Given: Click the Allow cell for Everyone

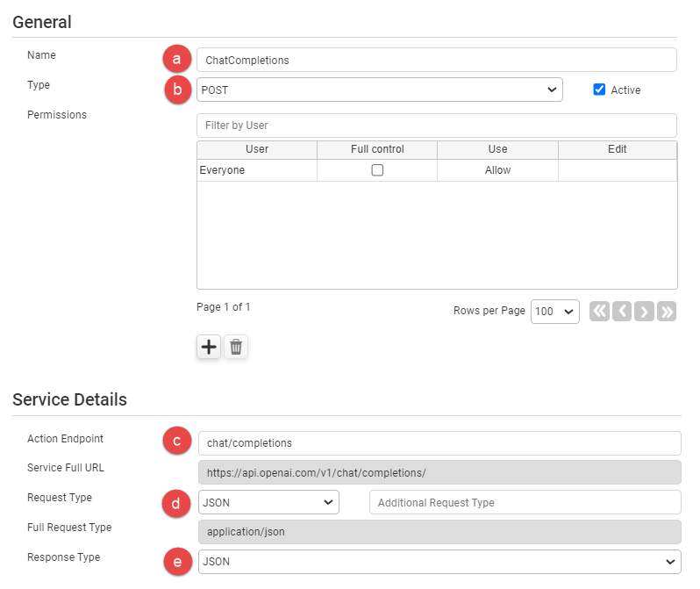Looking at the screenshot, I should click(x=497, y=170).
